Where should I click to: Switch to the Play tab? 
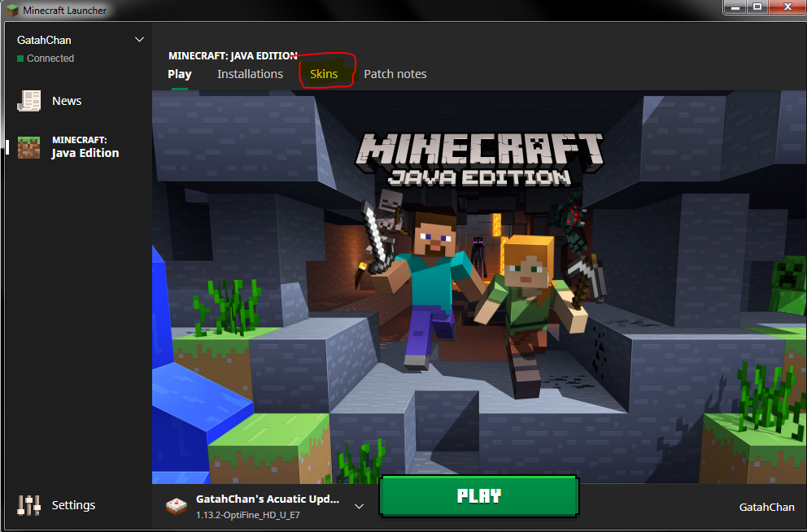point(180,74)
